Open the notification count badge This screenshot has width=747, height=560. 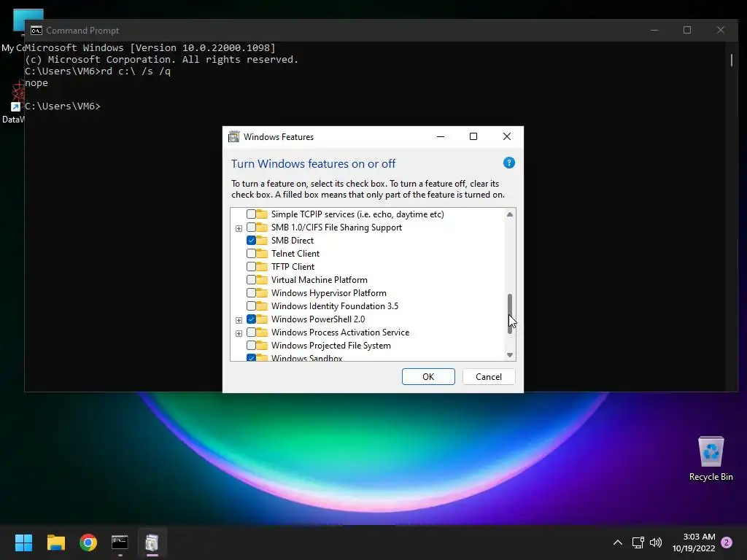(x=727, y=542)
